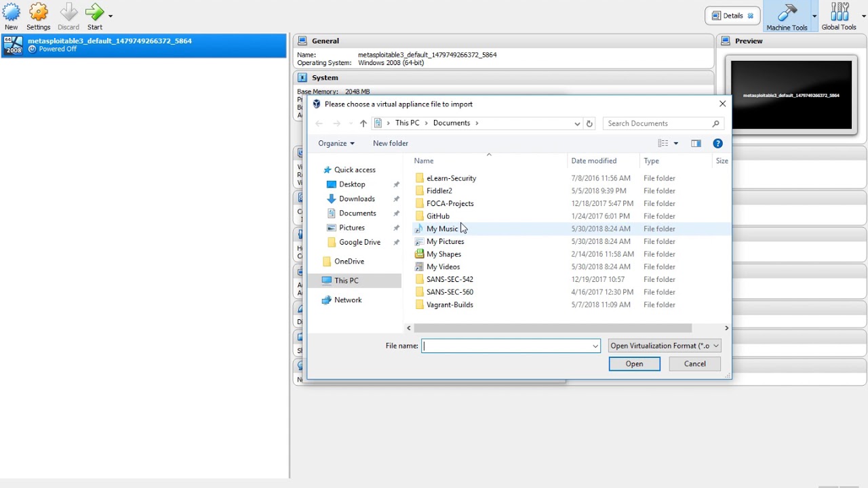Toggle the preview pane icon
Viewport: 868px width, 488px height.
tap(696, 143)
